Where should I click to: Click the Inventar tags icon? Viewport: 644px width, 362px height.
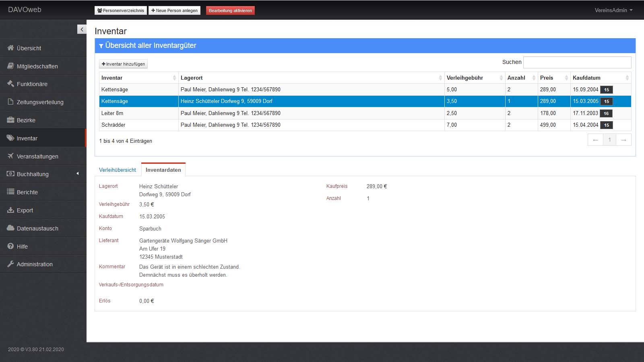10,138
